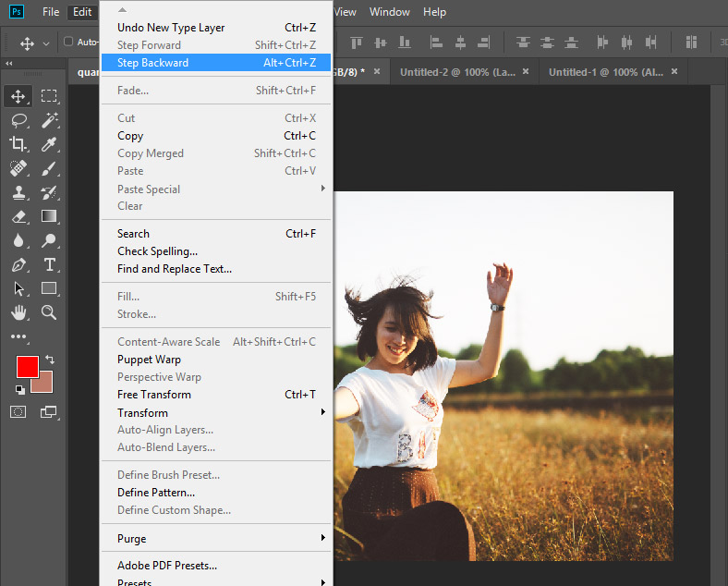Image resolution: width=728 pixels, height=586 pixels.
Task: Select the Spot Healing Brush tool
Action: tap(18, 168)
